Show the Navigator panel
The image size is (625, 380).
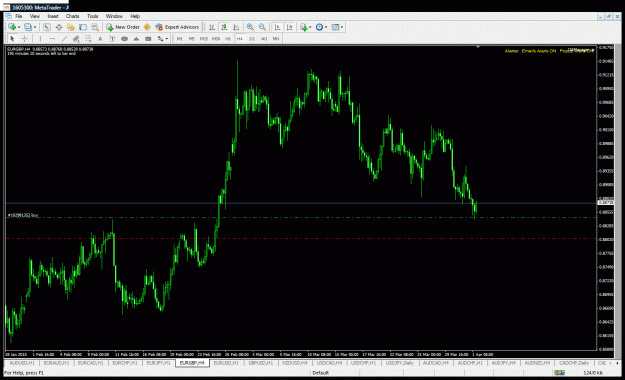tap(71, 27)
